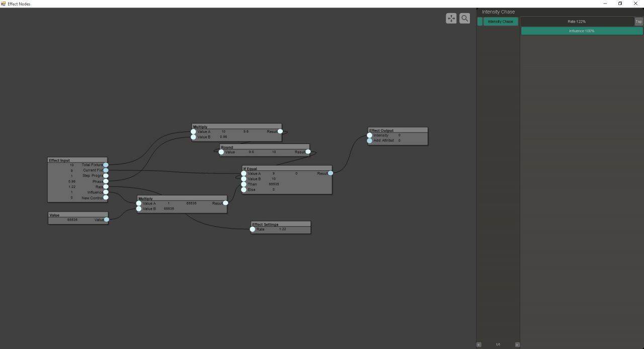Click the Phase output port on Effect Input
The width and height of the screenshot is (644, 349).
click(x=106, y=181)
